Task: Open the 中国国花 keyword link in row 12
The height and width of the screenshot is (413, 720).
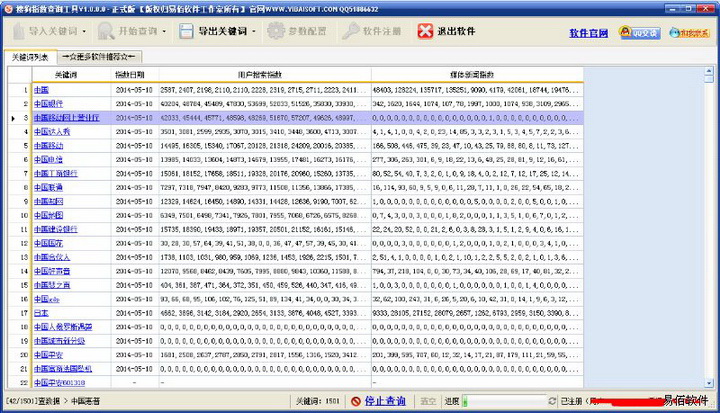Action: click(48, 243)
